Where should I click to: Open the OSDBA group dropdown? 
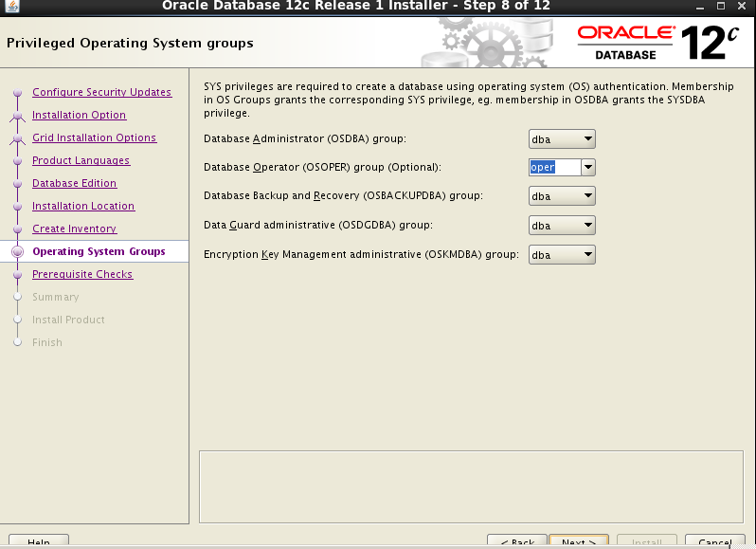pyautogui.click(x=562, y=139)
